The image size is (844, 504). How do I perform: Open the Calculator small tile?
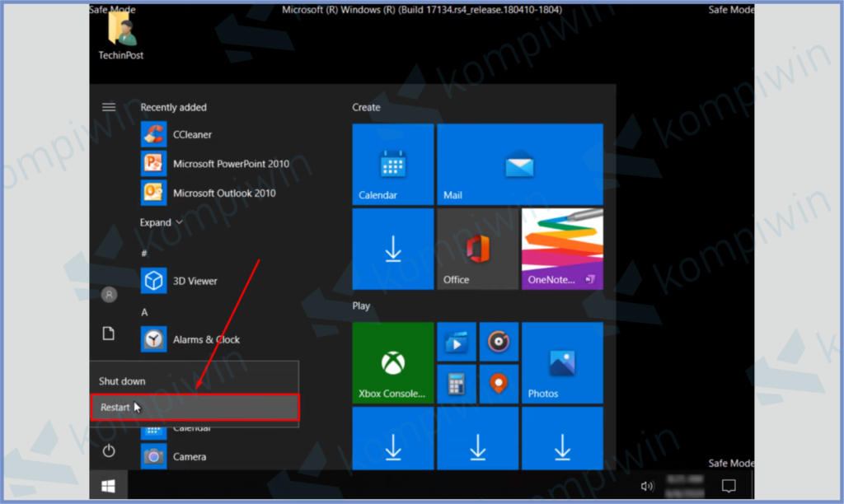click(x=456, y=384)
